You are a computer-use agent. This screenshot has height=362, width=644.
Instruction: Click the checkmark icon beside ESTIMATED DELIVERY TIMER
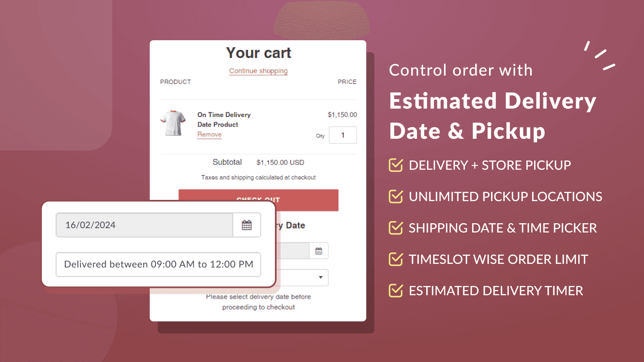[396, 290]
